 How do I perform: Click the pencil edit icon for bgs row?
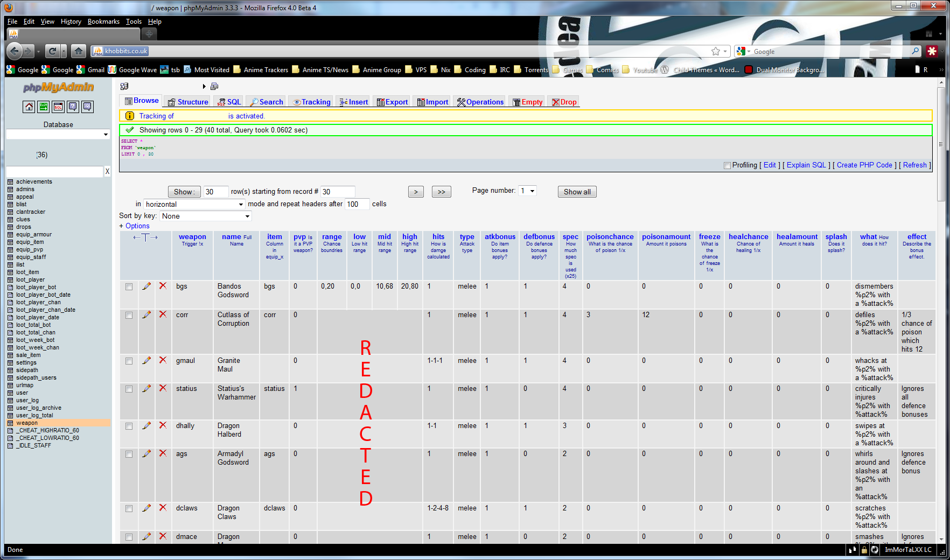tap(146, 286)
